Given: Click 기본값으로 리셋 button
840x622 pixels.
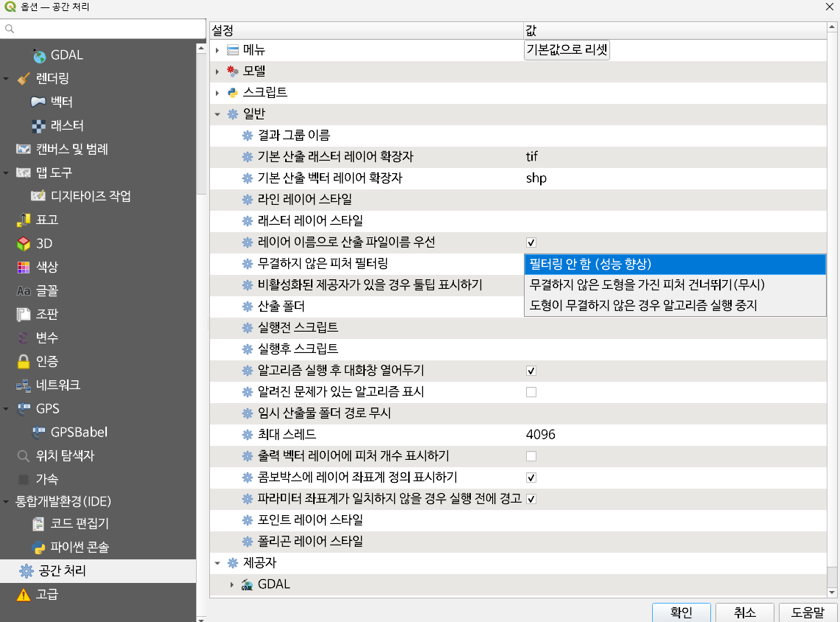Looking at the screenshot, I should 567,50.
